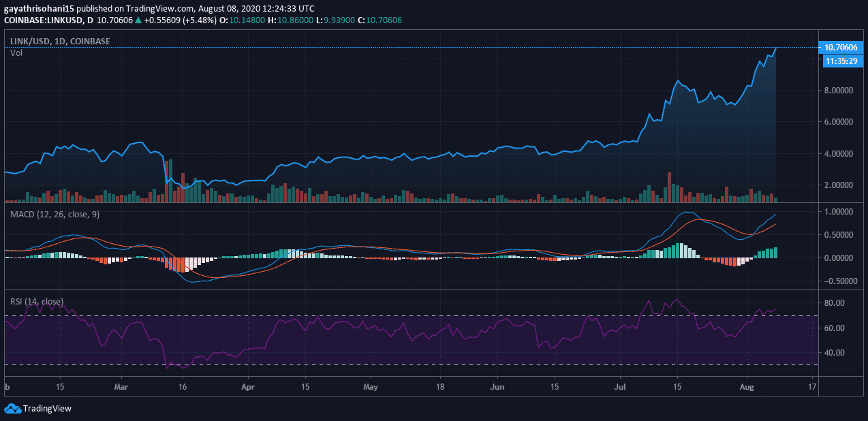Click the 4.00000 price axis label

(x=839, y=154)
